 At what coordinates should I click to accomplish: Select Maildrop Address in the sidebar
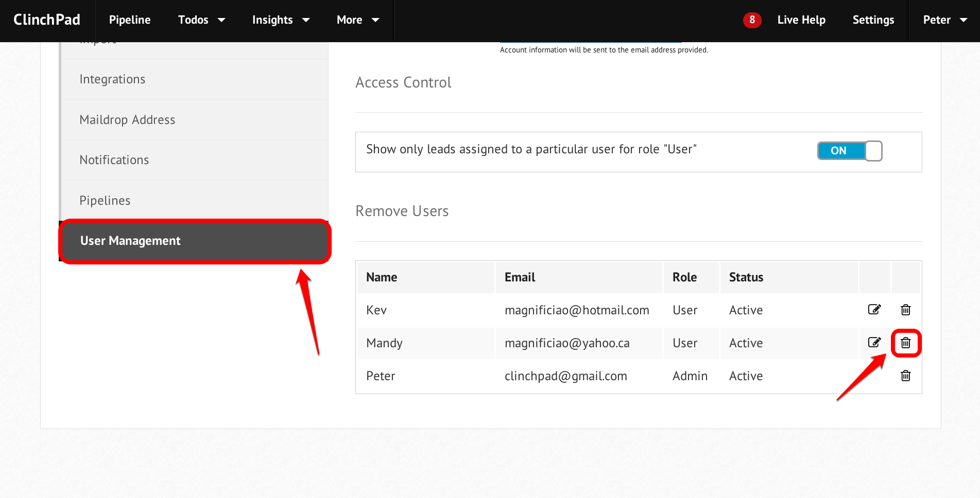click(195, 120)
